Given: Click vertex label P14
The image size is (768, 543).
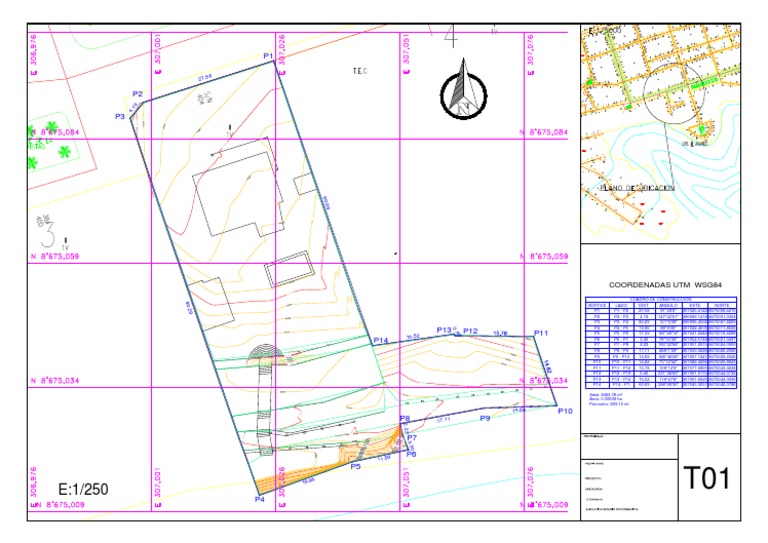Looking at the screenshot, I should (x=381, y=340).
